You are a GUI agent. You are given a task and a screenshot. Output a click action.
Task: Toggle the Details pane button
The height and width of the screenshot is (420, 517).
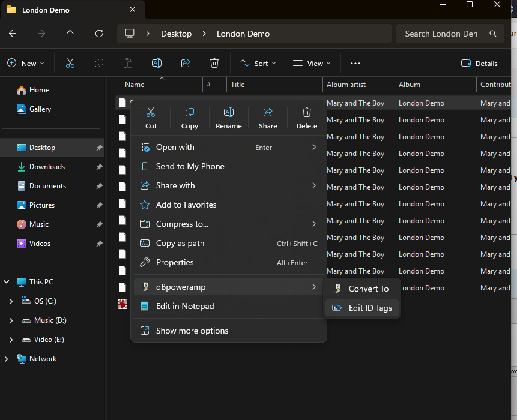point(479,63)
